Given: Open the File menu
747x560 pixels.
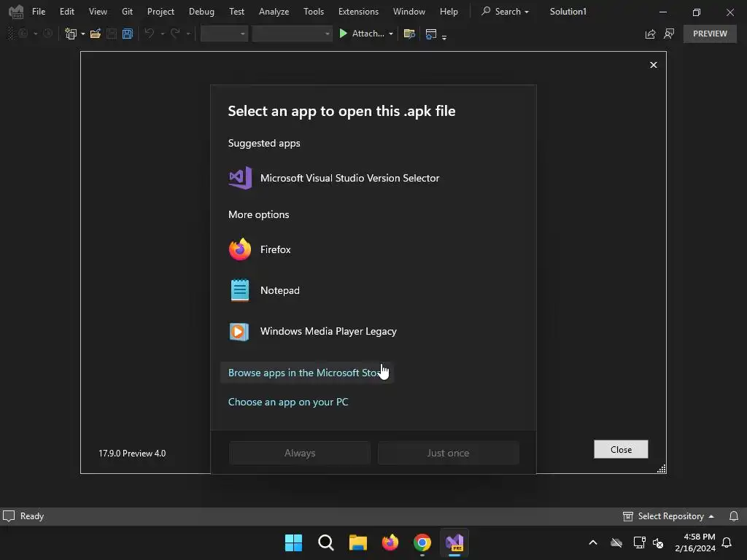Looking at the screenshot, I should 39,12.
